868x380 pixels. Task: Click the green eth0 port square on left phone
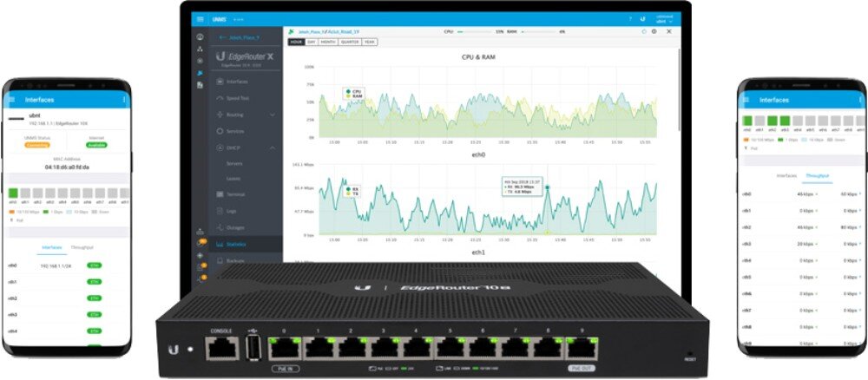13,193
